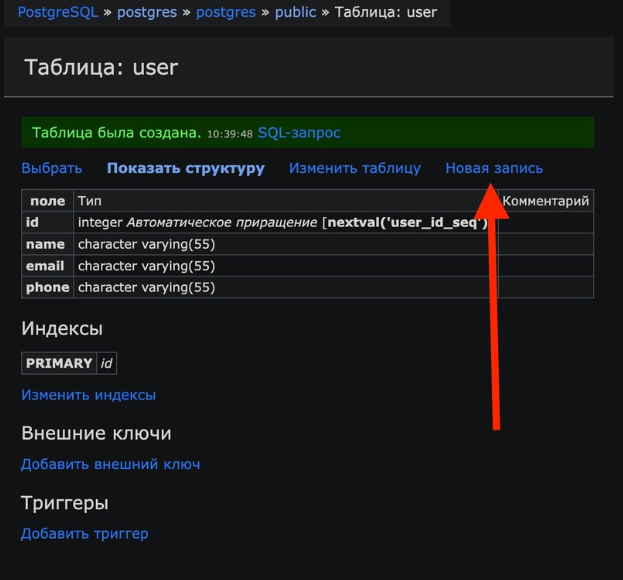
Task: Click the Тип column header
Action: [x=90, y=201]
